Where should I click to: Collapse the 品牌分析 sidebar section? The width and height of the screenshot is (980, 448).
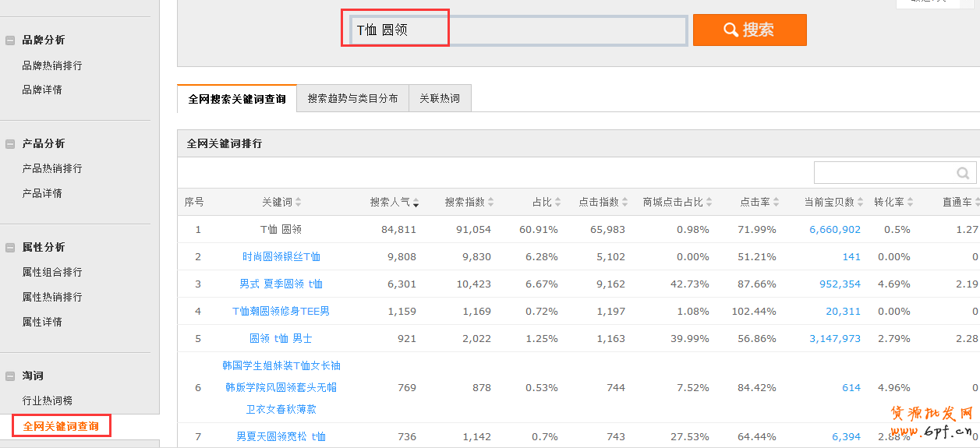(10, 41)
